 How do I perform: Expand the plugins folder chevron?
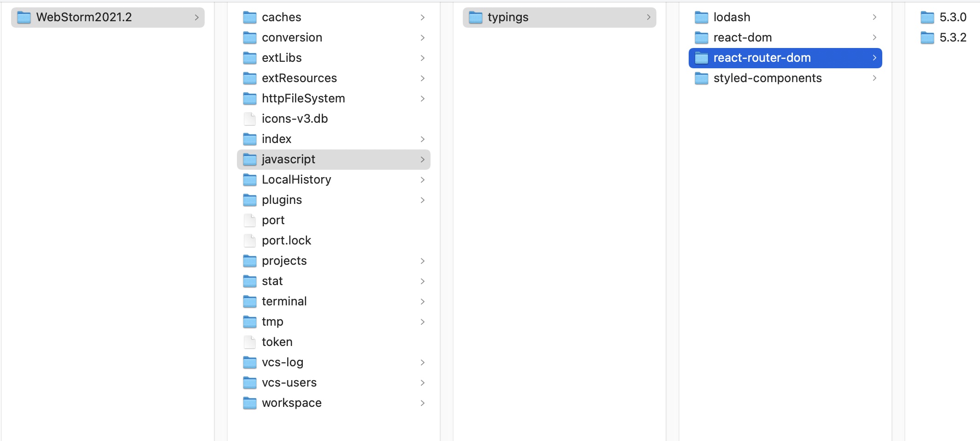point(423,200)
